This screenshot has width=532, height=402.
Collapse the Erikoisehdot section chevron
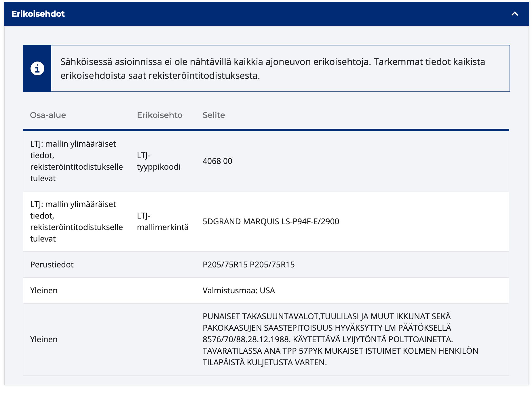514,14
